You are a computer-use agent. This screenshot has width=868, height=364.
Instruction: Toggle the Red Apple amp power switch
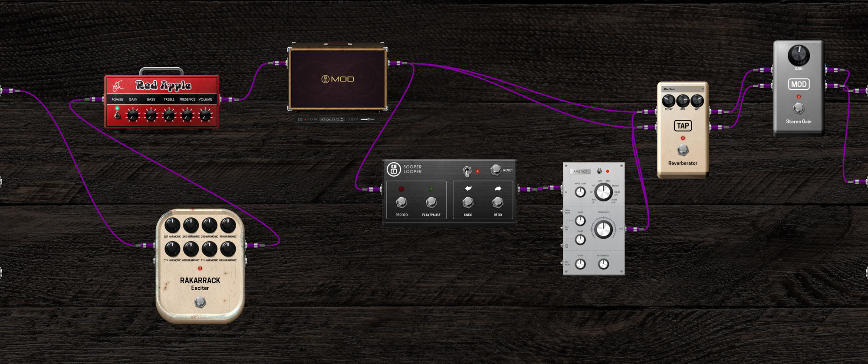(117, 115)
